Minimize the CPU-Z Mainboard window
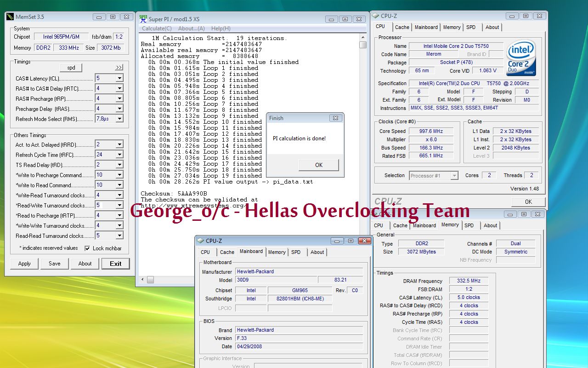The image size is (588, 368). [x=337, y=241]
